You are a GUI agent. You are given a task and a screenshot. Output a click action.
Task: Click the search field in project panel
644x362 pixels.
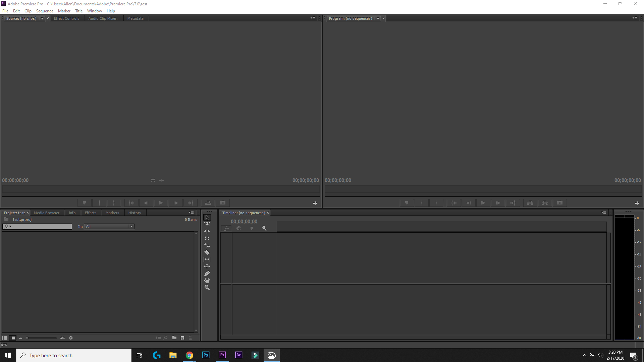point(38,226)
